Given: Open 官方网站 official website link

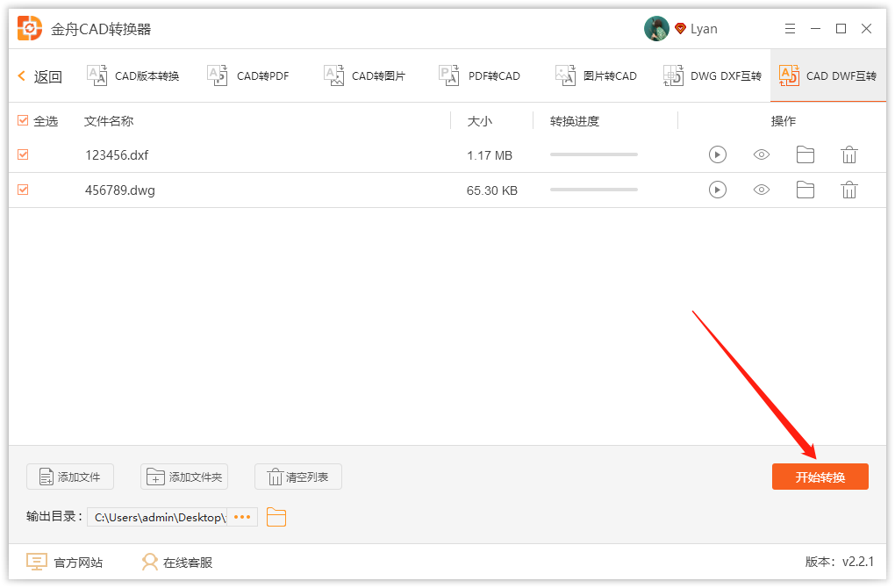Looking at the screenshot, I should click(x=66, y=562).
